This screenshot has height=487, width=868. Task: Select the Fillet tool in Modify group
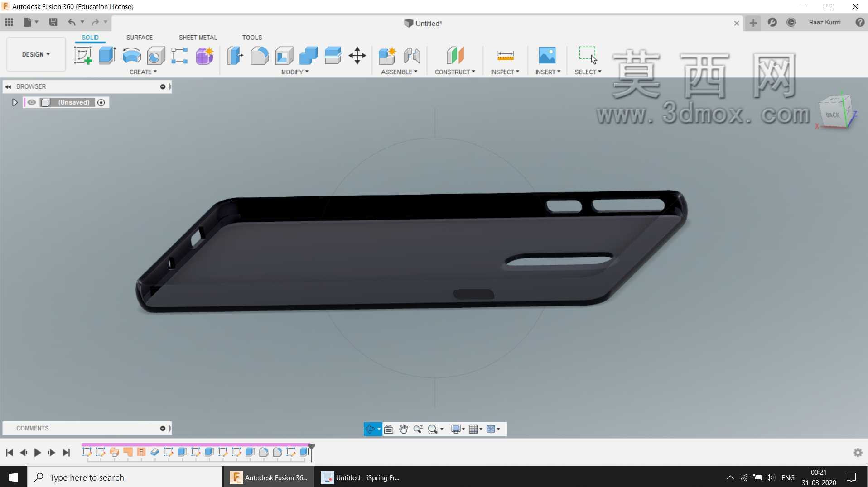click(260, 56)
